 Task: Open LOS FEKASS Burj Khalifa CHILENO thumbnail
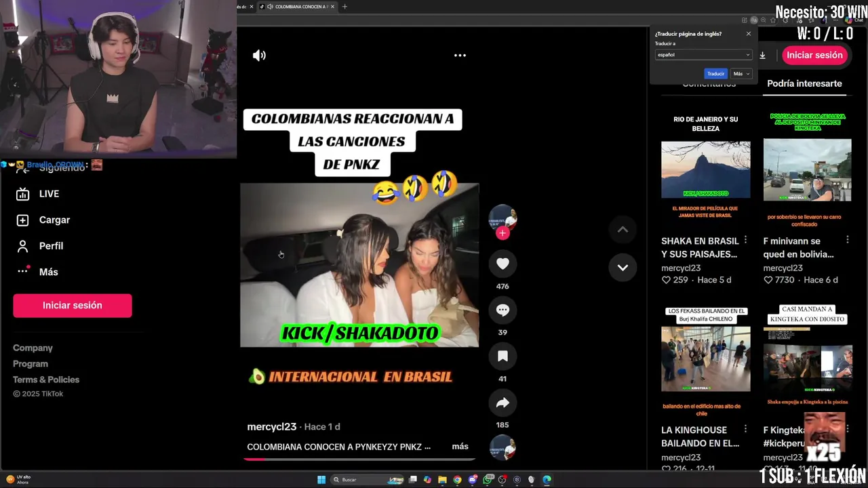click(x=706, y=359)
